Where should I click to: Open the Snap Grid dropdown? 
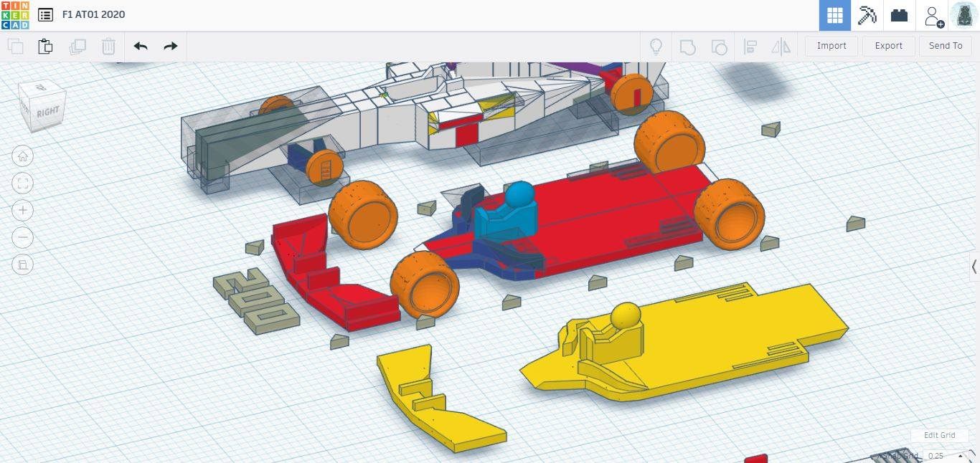tap(942, 456)
